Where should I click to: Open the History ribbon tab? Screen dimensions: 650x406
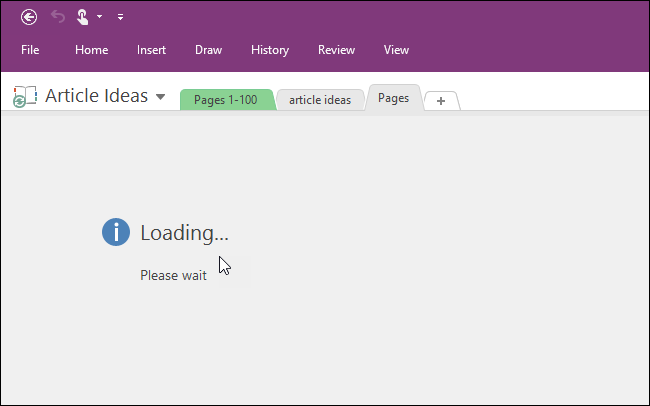coord(270,50)
